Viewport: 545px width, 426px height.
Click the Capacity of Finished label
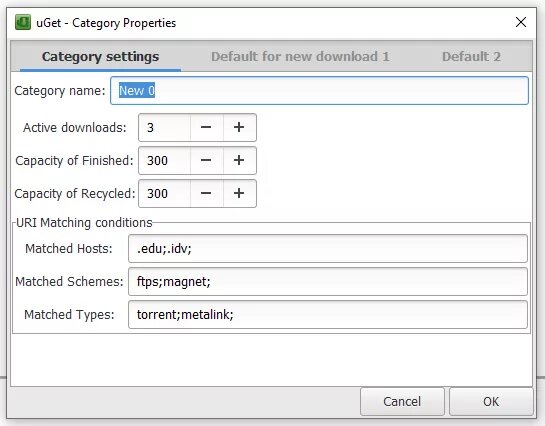[x=74, y=161]
